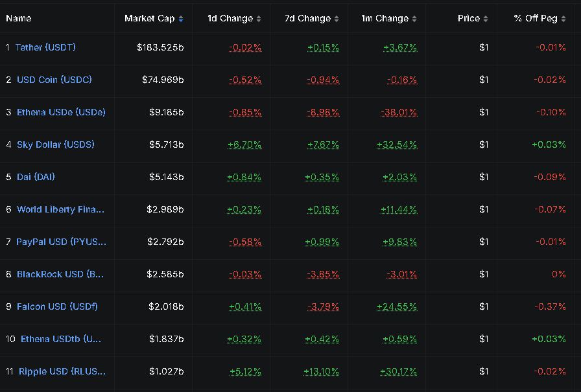
Task: Click Tether's 1d change value -0.02%
Action: (245, 47)
